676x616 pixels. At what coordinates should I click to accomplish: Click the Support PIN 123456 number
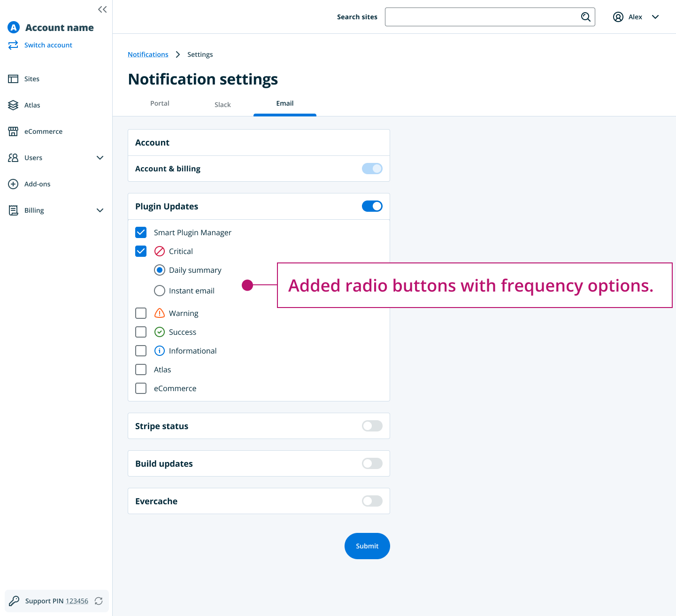pyautogui.click(x=77, y=601)
